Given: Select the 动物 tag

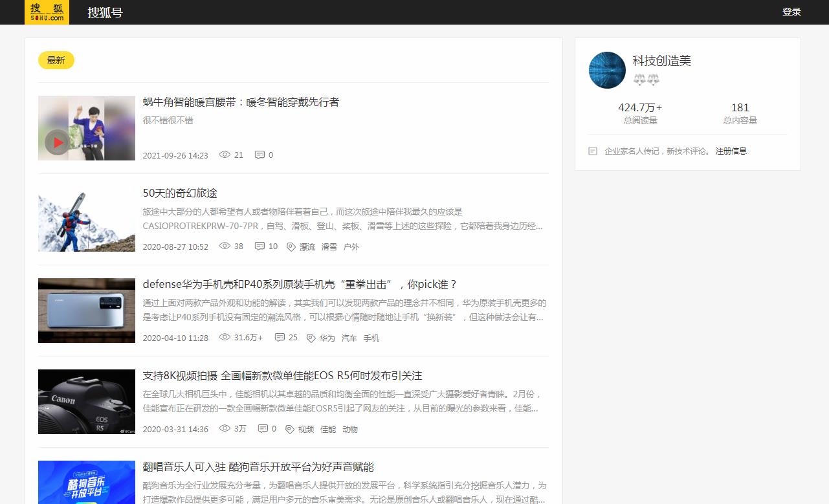Looking at the screenshot, I should pos(350,429).
